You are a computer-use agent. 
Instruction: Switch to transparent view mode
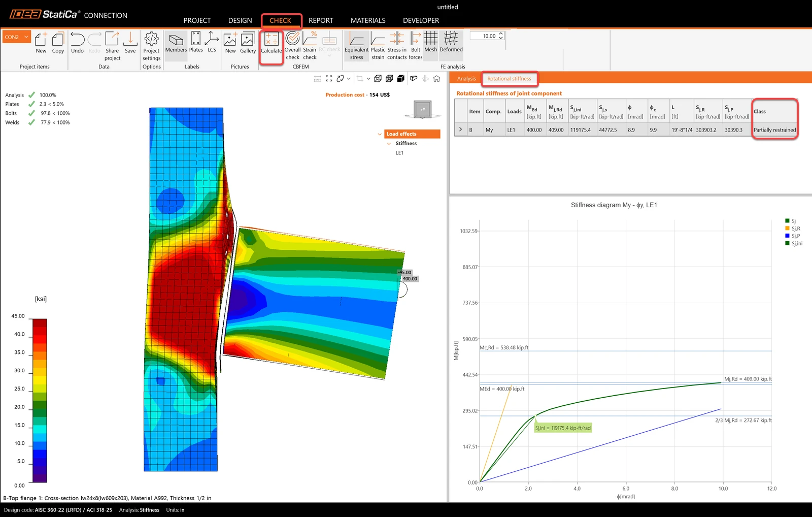point(389,78)
